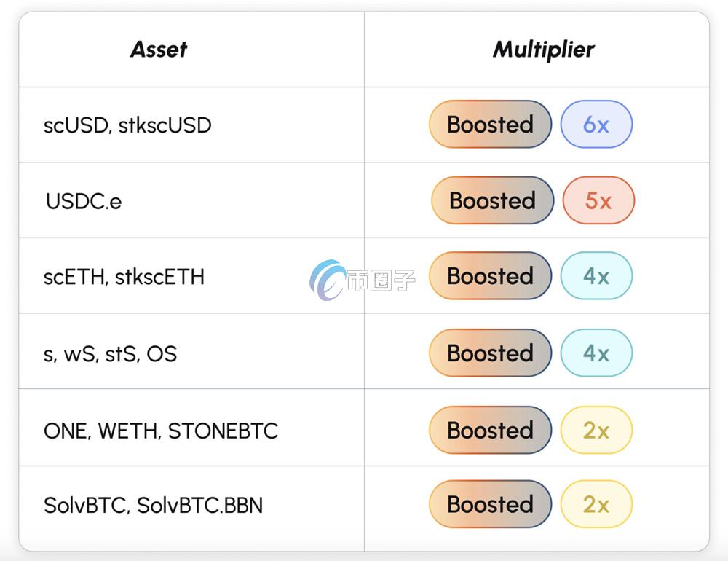Click Boosted badge for ONE, WETH row
The image size is (728, 561).
pyautogui.click(x=490, y=430)
